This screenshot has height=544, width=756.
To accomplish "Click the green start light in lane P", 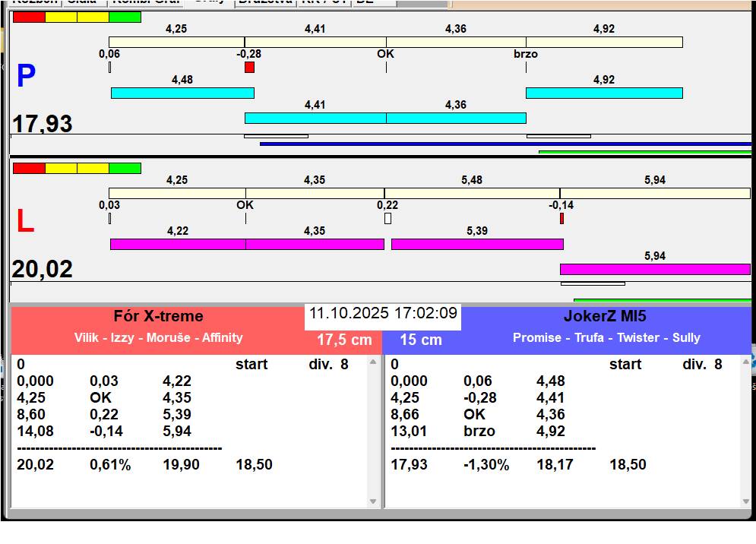I will [x=125, y=17].
